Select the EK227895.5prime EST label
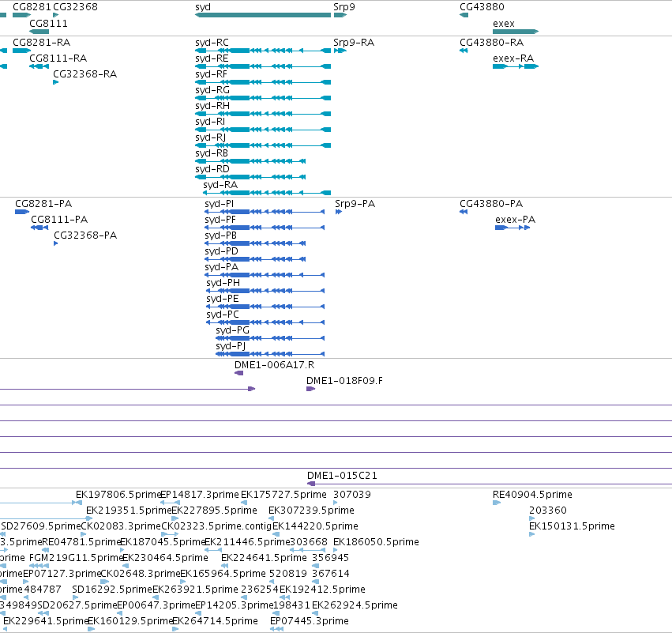Viewport: 672px width, 633px height. pyautogui.click(x=214, y=511)
